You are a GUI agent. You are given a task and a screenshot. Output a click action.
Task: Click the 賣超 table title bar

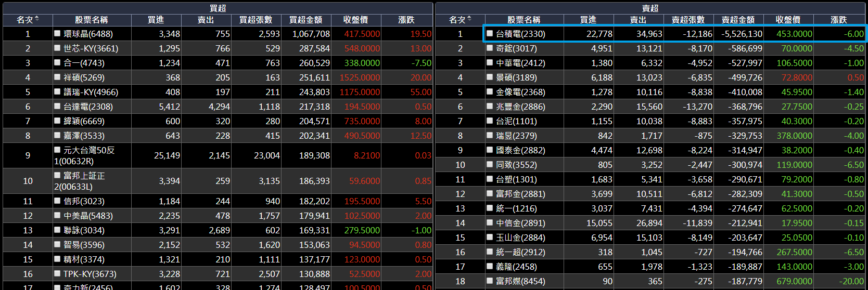pyautogui.click(x=650, y=8)
